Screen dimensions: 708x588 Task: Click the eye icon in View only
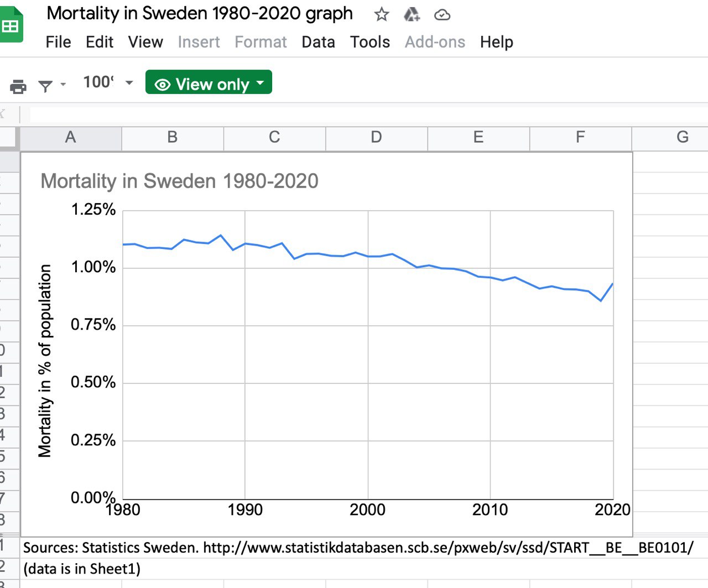coord(163,85)
